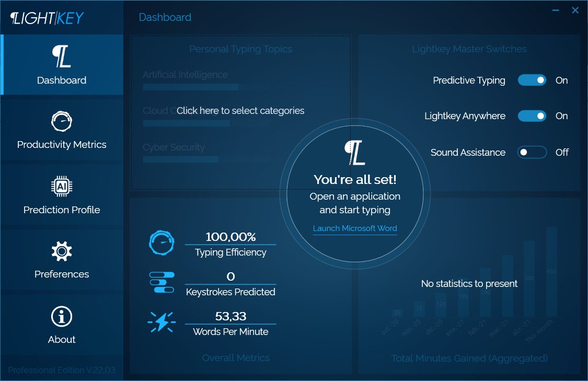The height and width of the screenshot is (381, 588).
Task: Click the 'This month' chart bar
Action: click(x=551, y=272)
